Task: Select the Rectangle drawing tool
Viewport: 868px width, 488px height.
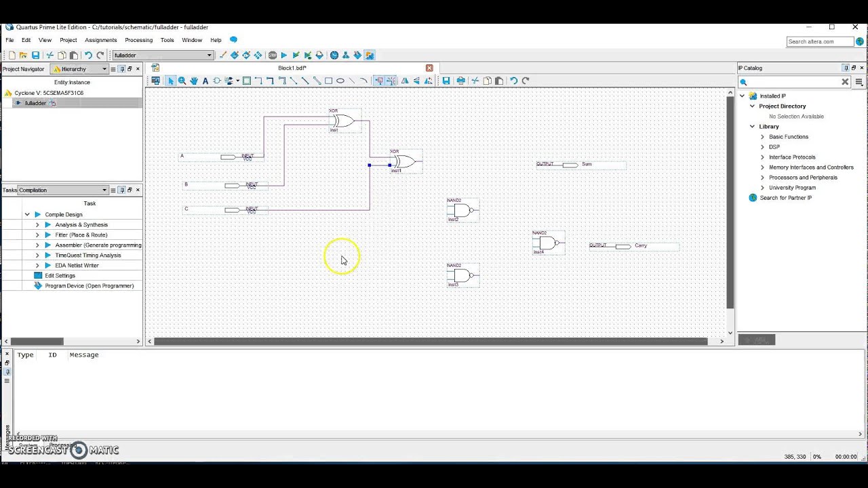Action: click(328, 81)
